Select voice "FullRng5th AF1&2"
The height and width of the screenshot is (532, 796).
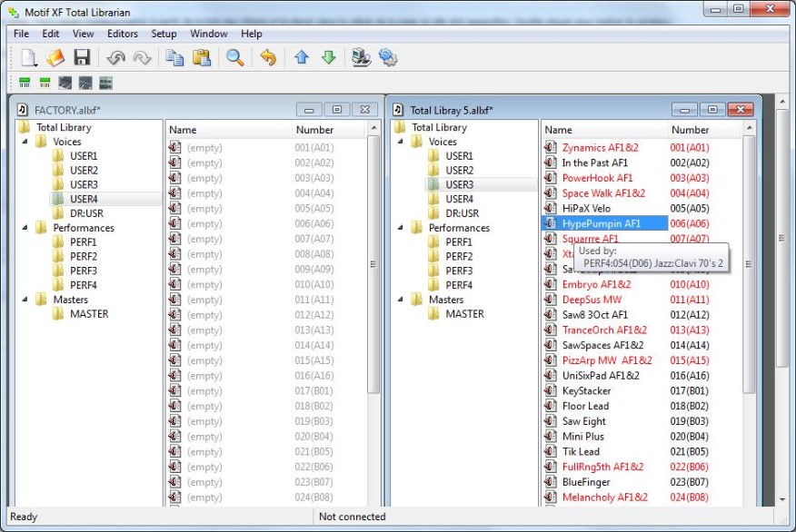click(x=602, y=467)
